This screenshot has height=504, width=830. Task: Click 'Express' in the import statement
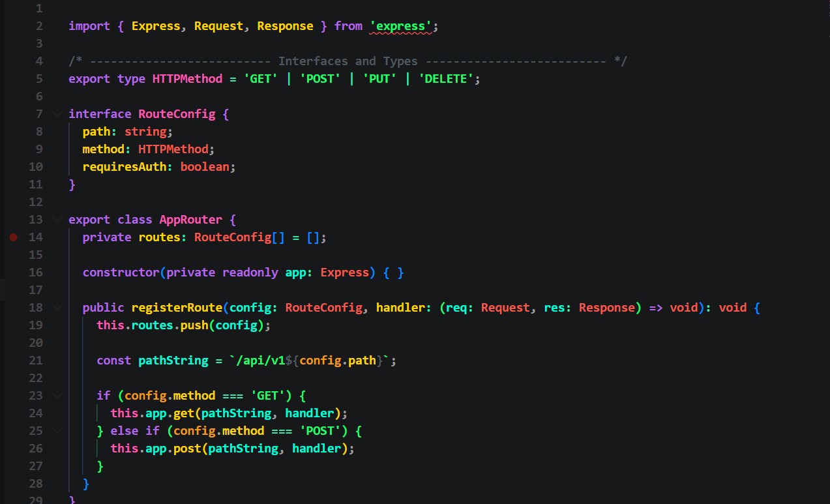click(156, 26)
